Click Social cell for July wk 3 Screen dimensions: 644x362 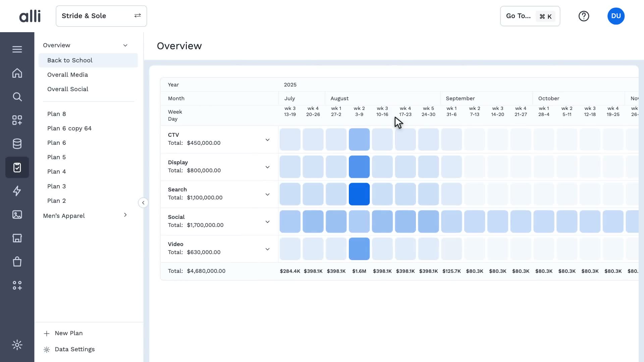290,222
